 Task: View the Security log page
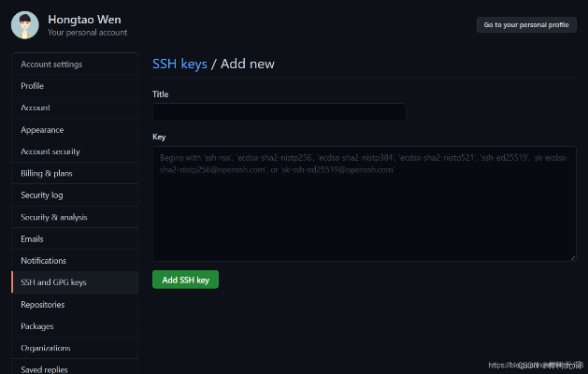(x=42, y=195)
